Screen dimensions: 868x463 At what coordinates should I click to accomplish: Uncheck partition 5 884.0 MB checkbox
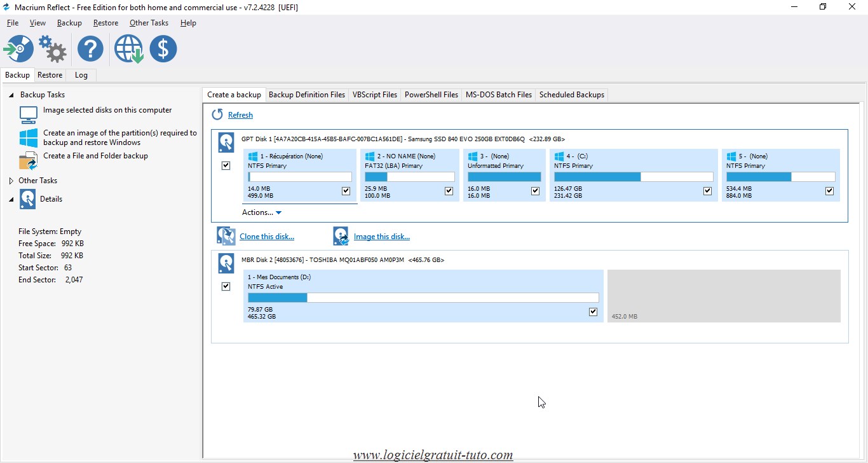(x=829, y=191)
